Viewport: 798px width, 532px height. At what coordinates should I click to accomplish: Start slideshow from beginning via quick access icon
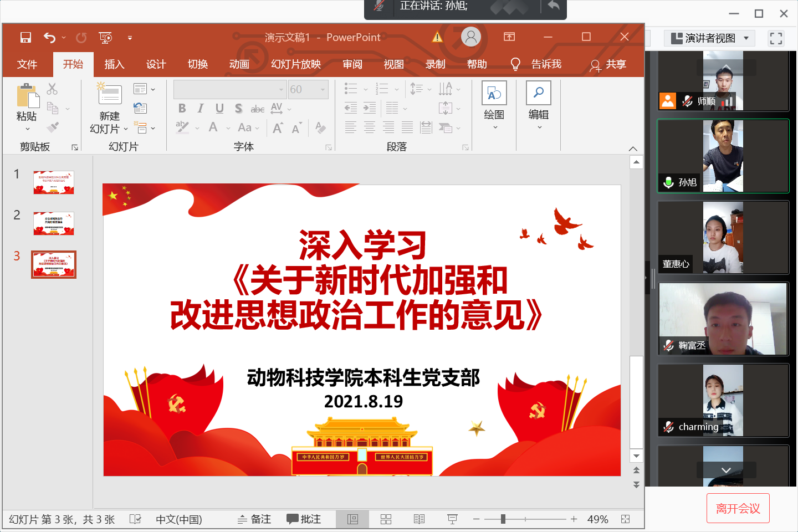coord(105,37)
